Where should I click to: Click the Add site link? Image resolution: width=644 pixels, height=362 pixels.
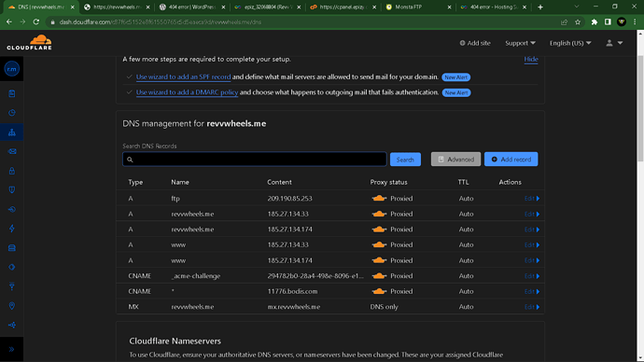[475, 43]
